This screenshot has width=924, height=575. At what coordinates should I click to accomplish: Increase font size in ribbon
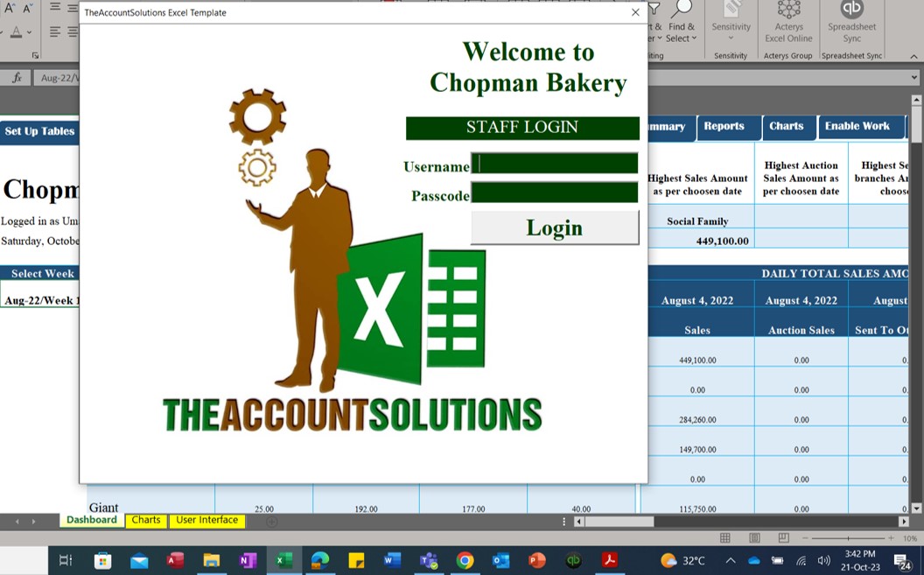(10, 8)
